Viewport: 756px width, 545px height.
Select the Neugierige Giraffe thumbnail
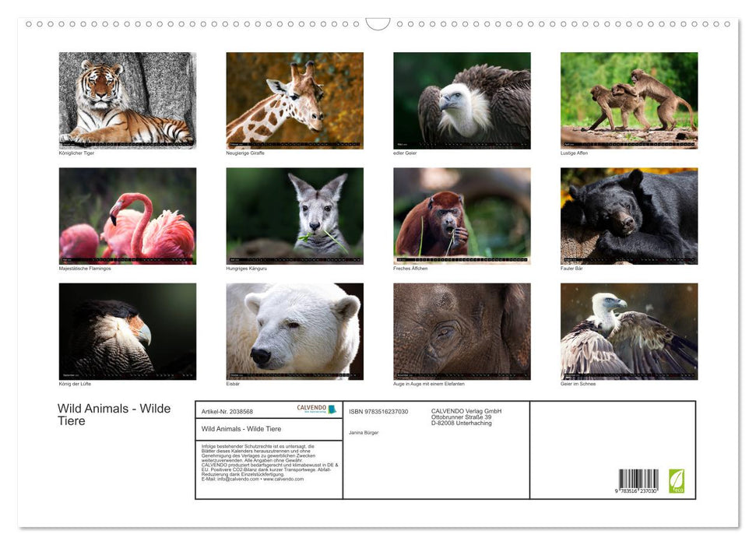coord(294,100)
